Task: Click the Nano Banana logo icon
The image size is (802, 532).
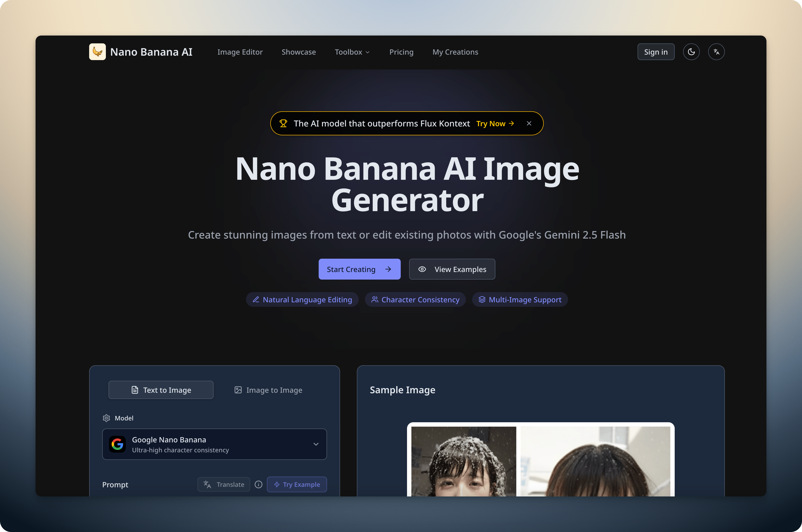Action: point(98,51)
